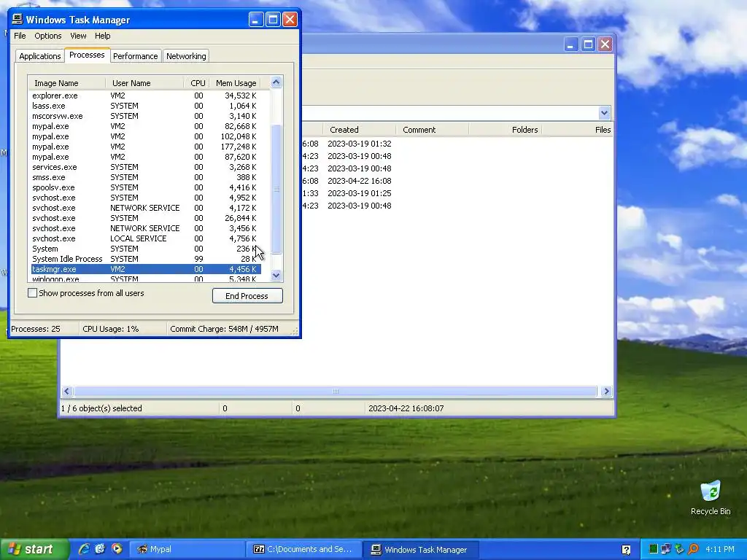Image resolution: width=747 pixels, height=560 pixels.
Task: Sort 7-Zip list by Folders column
Action: pos(506,130)
